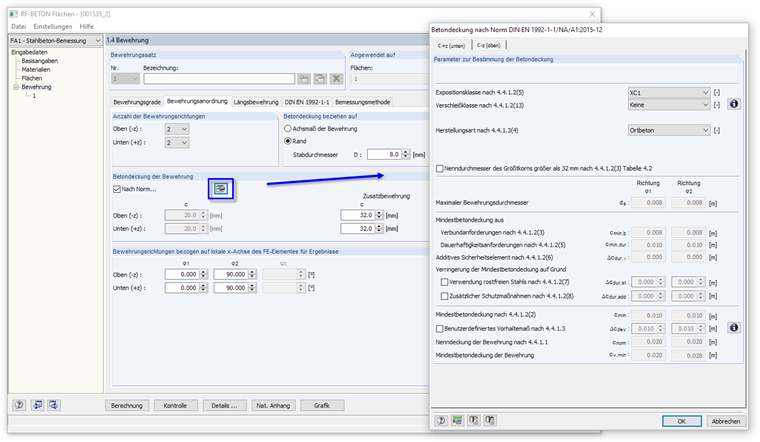Enable Benutzerdefiniertes Vorhaltemaß checkbox
The width and height of the screenshot is (760, 442).
[440, 329]
